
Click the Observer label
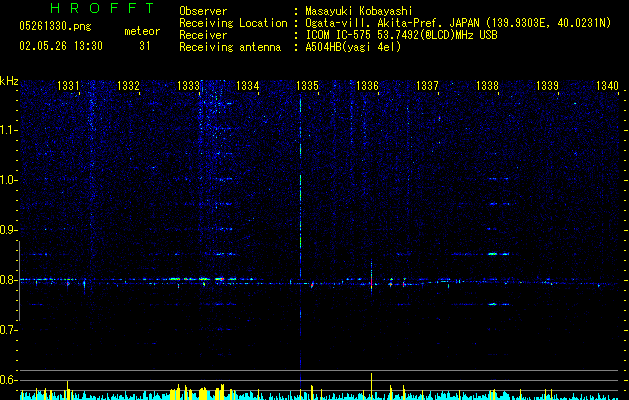[203, 11]
